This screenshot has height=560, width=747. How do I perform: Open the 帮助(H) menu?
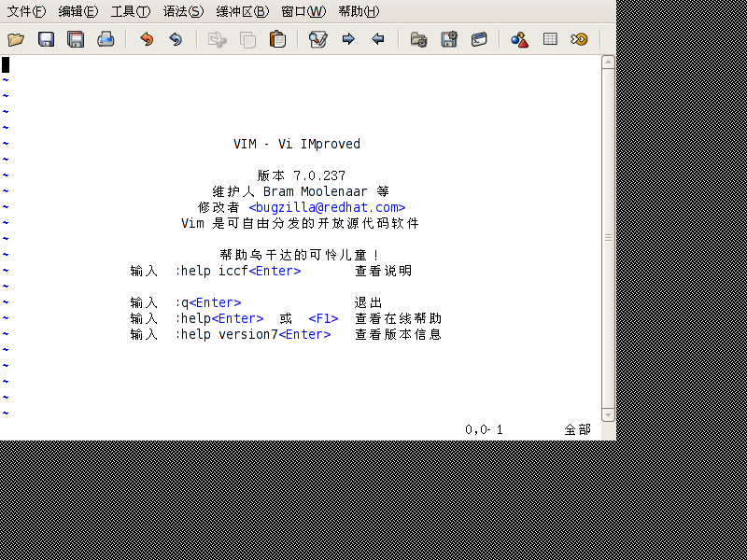(x=359, y=11)
